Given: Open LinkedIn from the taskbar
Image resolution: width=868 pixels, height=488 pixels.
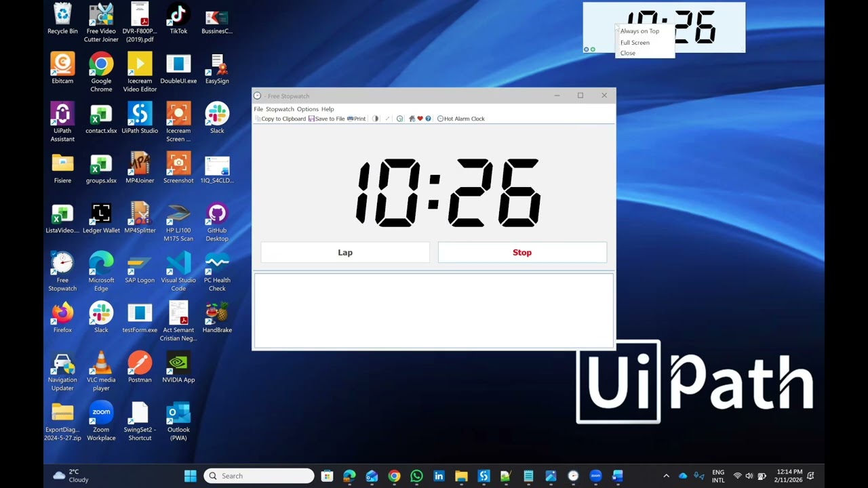Looking at the screenshot, I should tap(439, 476).
